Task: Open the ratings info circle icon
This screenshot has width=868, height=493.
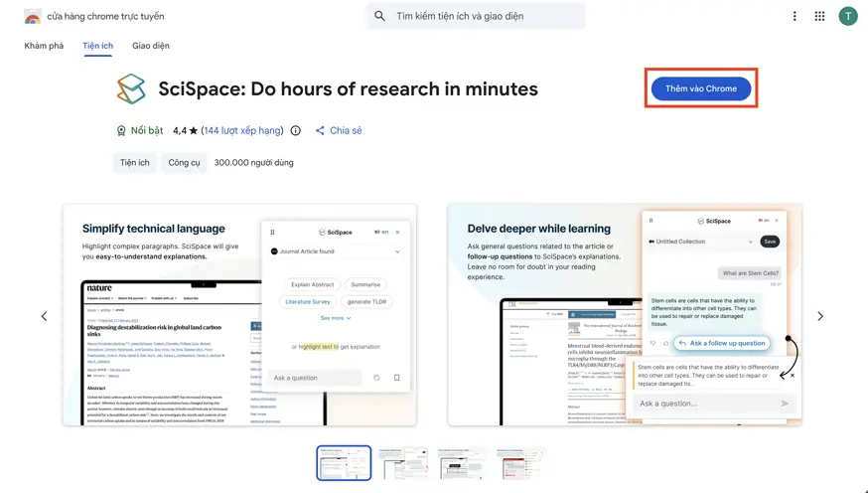Action: click(x=296, y=131)
